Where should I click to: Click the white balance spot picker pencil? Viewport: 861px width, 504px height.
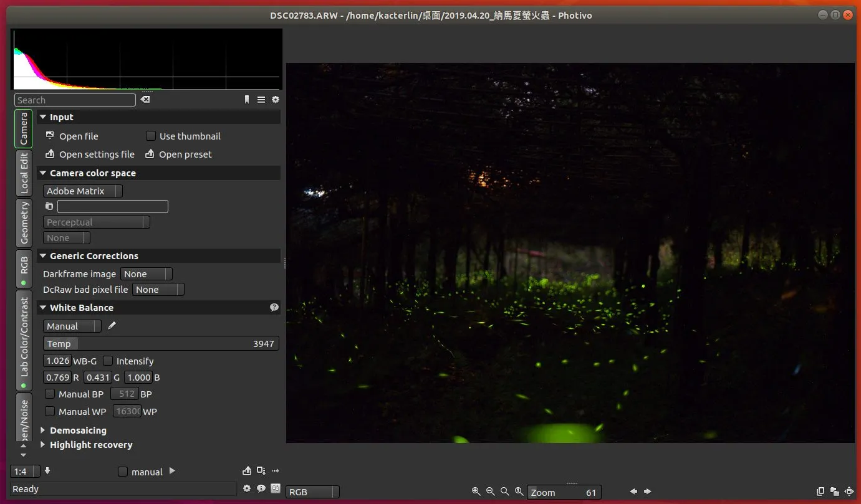coord(112,326)
